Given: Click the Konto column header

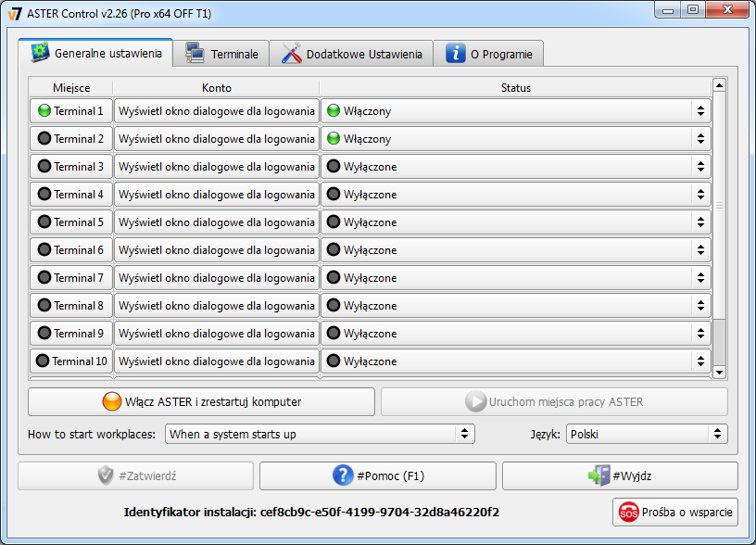Looking at the screenshot, I should coord(217,88).
